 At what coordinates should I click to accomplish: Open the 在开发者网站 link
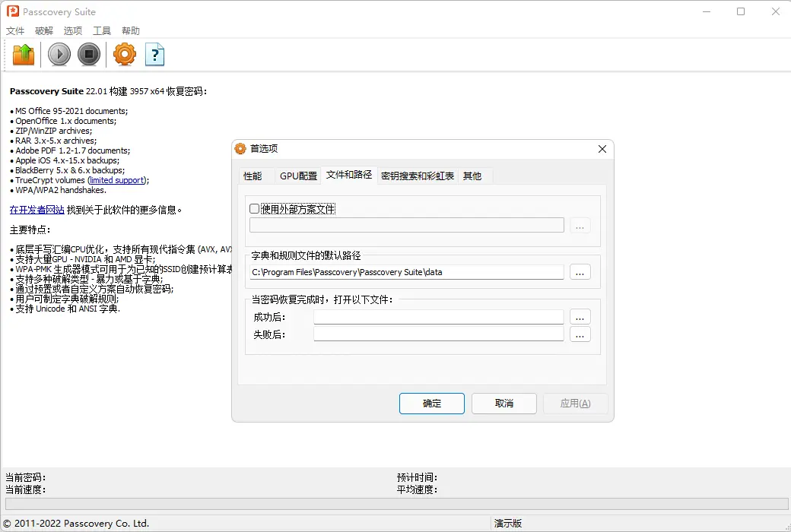[x=37, y=210]
